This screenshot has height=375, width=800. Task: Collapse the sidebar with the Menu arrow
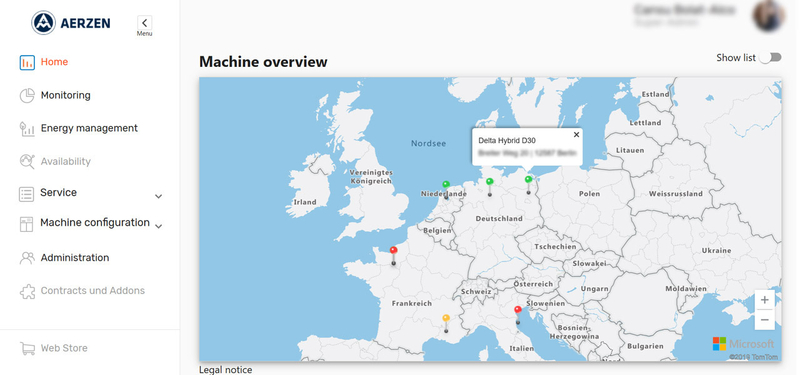(144, 22)
